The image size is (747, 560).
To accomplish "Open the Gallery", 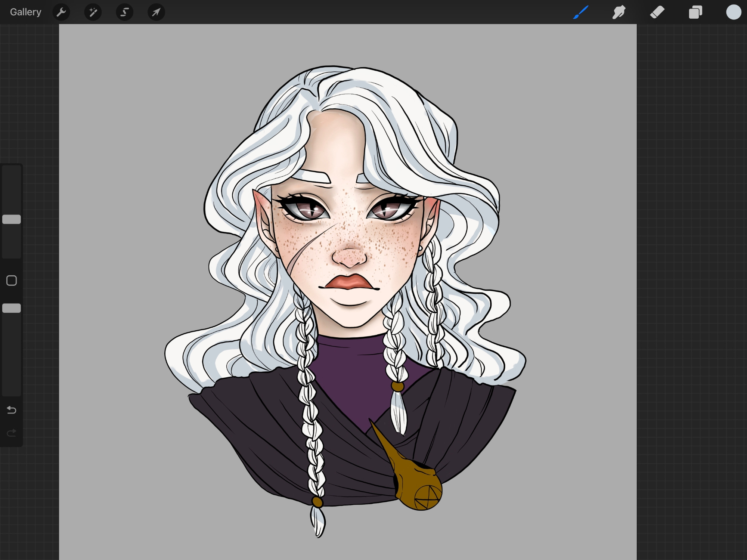I will point(25,12).
